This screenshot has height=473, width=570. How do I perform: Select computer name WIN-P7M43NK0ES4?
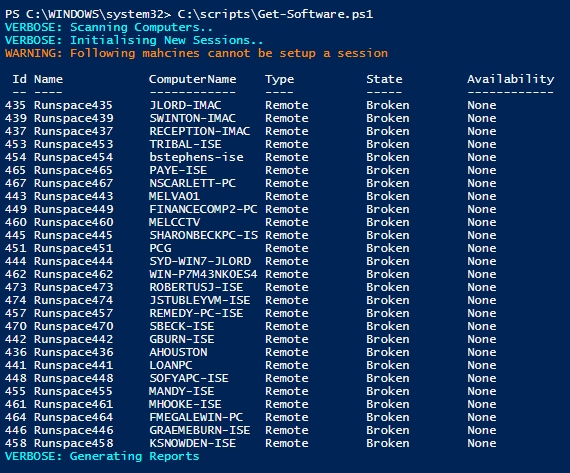(203, 274)
